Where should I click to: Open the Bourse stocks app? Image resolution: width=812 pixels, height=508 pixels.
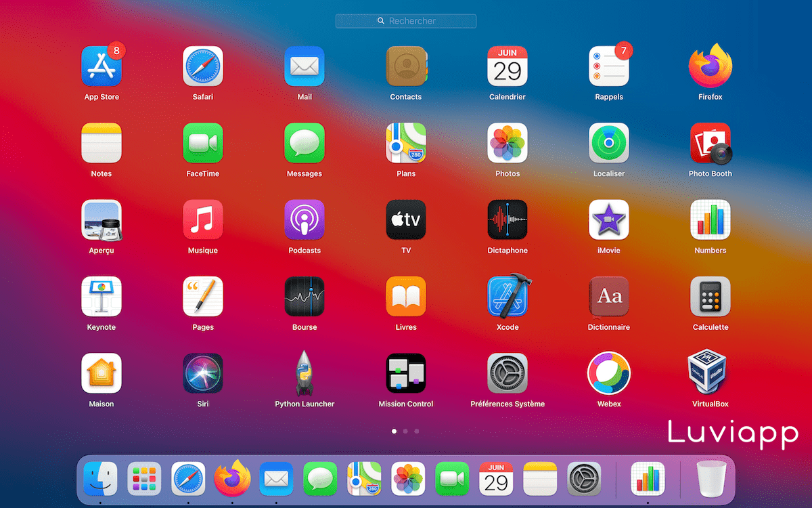(x=304, y=297)
